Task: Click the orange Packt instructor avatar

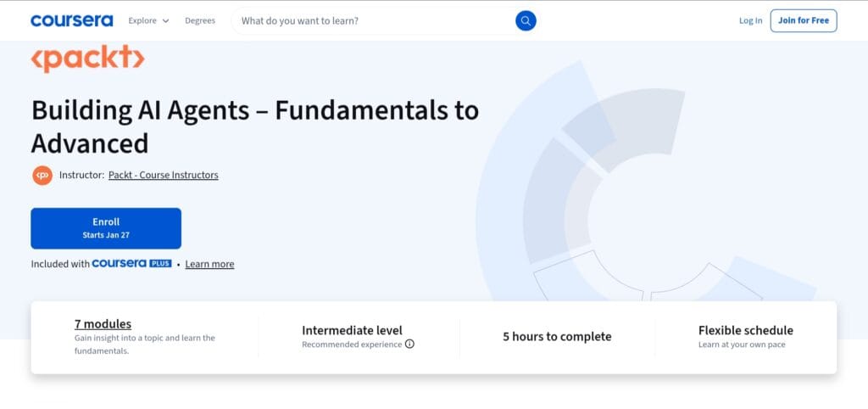Action: (42, 175)
